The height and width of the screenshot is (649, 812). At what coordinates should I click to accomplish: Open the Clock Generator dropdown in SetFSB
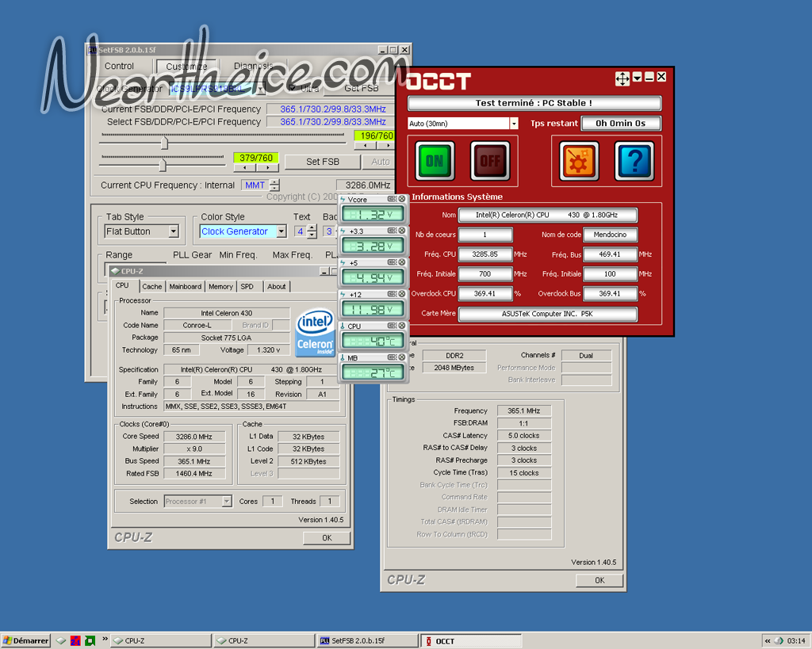pyautogui.click(x=261, y=89)
